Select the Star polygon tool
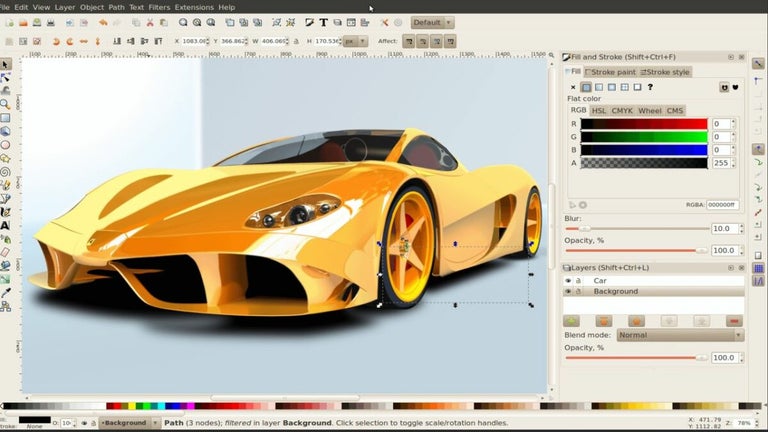Image resolution: width=768 pixels, height=432 pixels. point(5,159)
